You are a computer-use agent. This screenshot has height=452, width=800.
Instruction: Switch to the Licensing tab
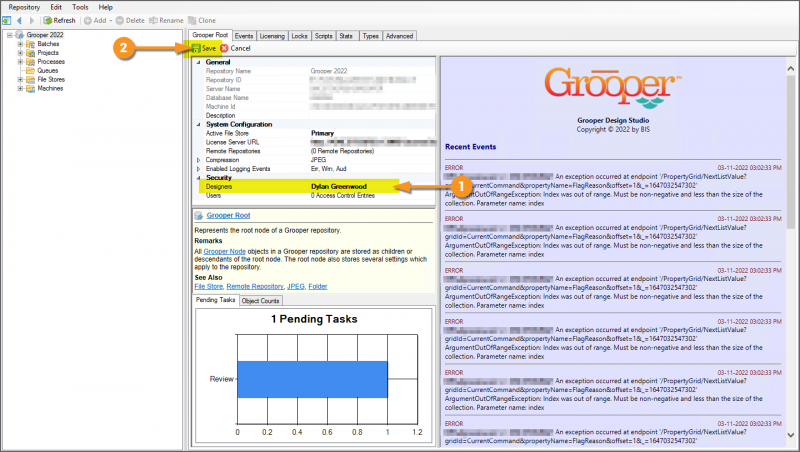[x=272, y=36]
